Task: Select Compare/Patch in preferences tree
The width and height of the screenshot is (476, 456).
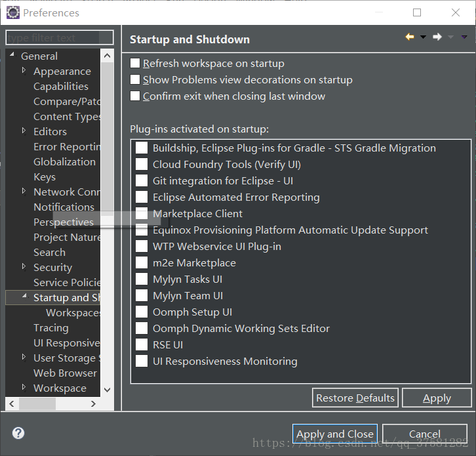Action: coord(67,102)
